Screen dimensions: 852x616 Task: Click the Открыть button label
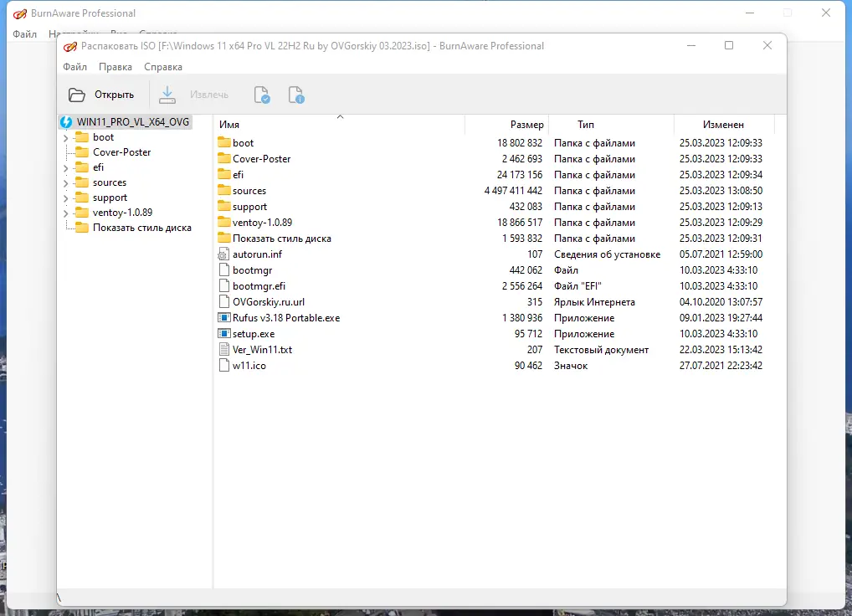pyautogui.click(x=114, y=95)
